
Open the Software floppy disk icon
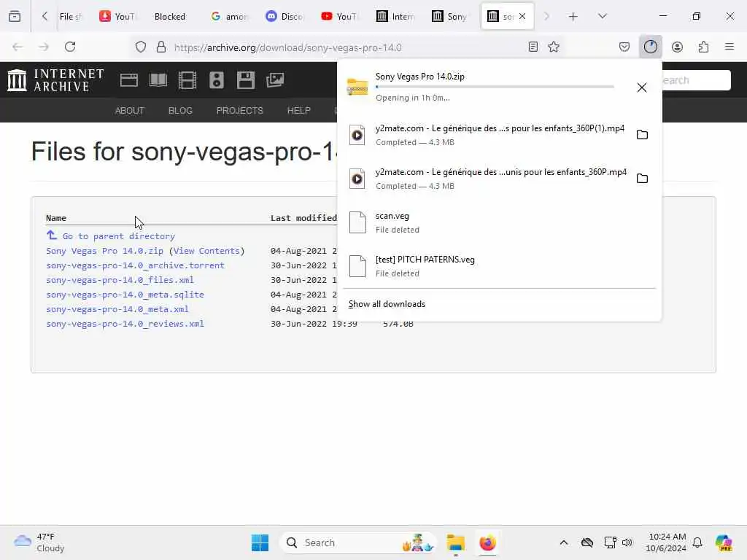[246, 80]
